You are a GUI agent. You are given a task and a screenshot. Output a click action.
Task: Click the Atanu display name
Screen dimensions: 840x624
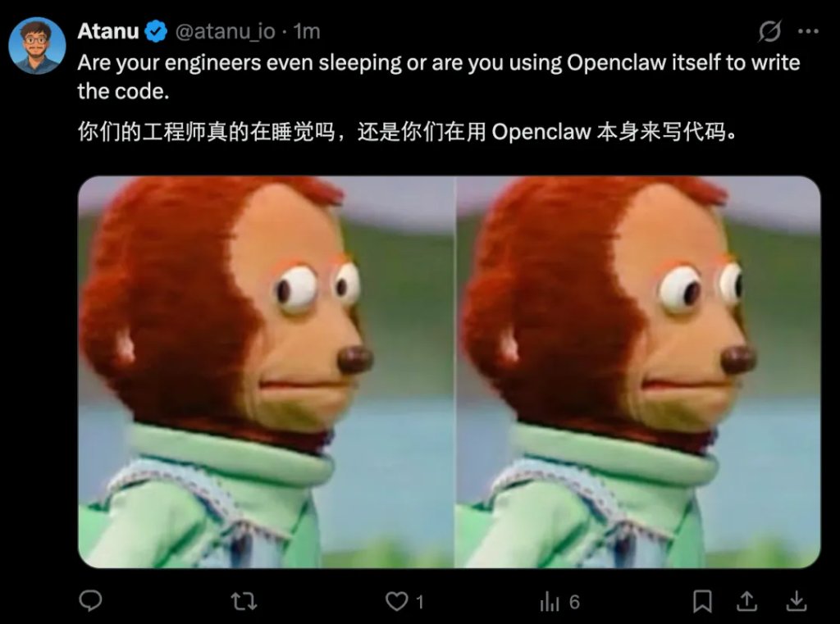click(108, 31)
